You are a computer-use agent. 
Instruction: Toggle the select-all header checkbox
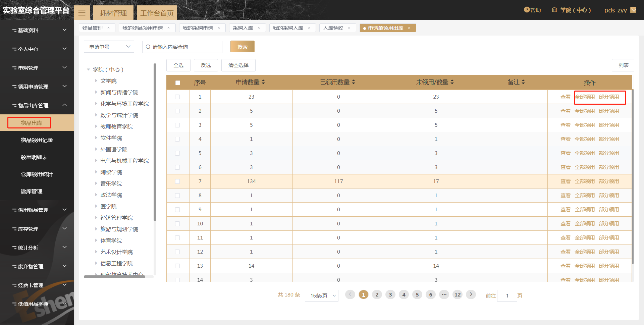click(x=178, y=83)
